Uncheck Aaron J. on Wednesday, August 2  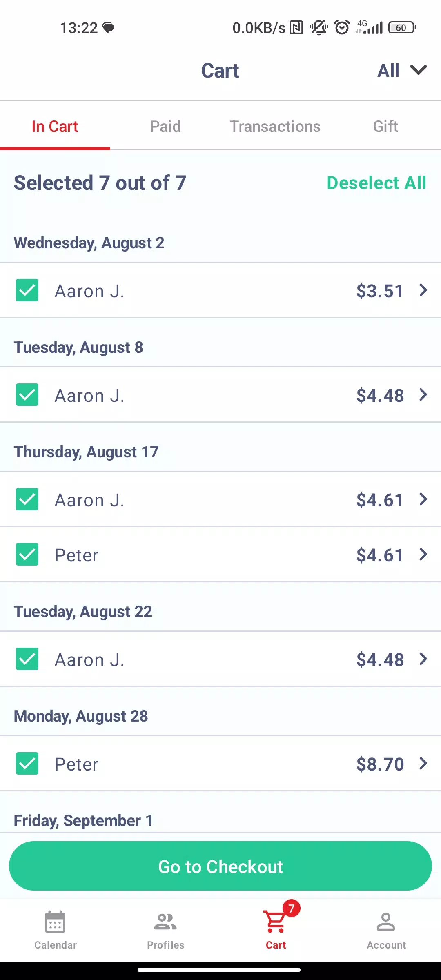point(27,290)
